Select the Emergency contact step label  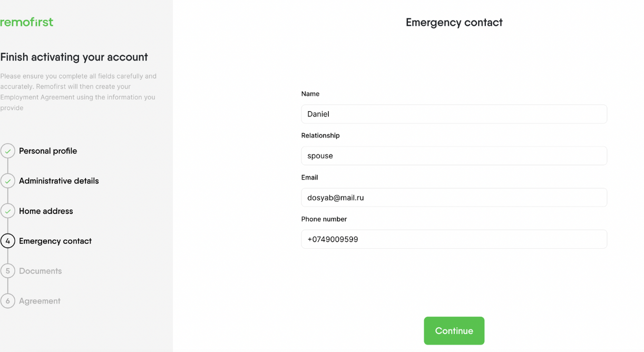(x=55, y=241)
